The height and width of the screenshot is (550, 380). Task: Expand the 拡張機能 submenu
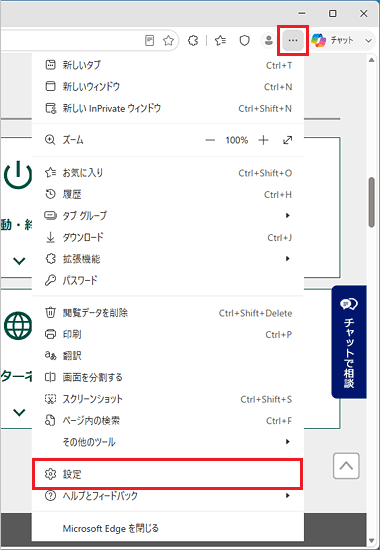pyautogui.click(x=168, y=259)
